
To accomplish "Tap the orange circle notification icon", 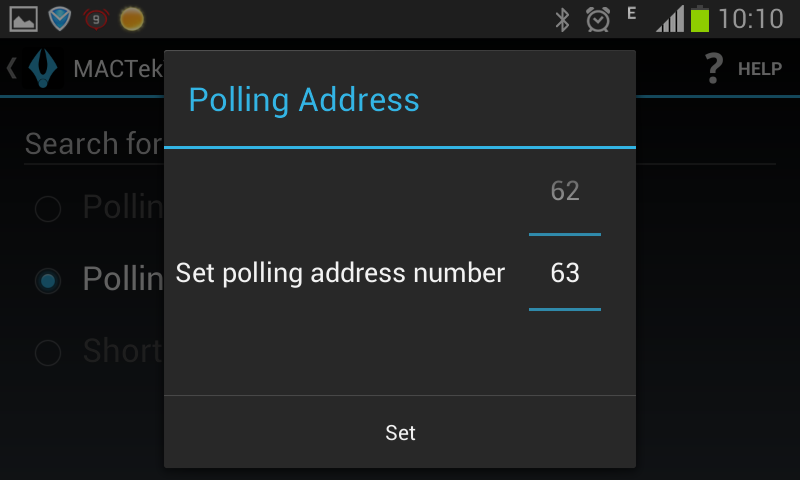I will tap(131, 18).
